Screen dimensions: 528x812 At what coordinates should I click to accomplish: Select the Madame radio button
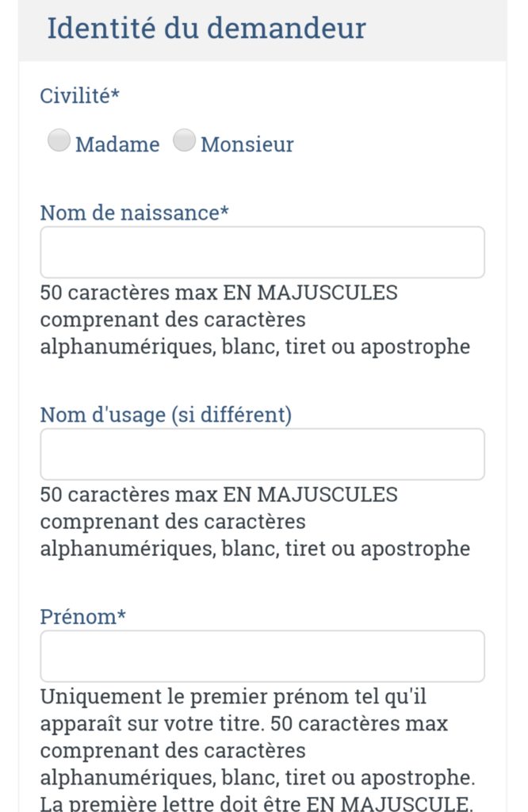click(x=59, y=140)
